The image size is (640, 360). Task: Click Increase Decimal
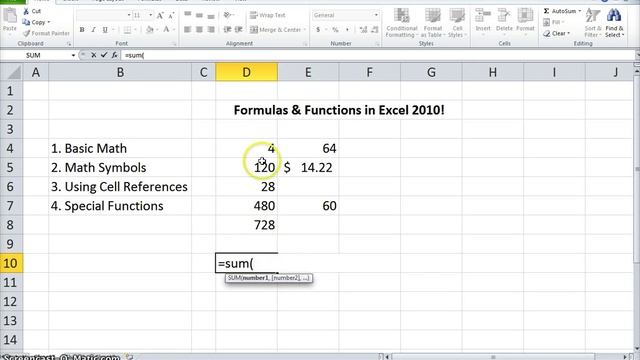(363, 30)
